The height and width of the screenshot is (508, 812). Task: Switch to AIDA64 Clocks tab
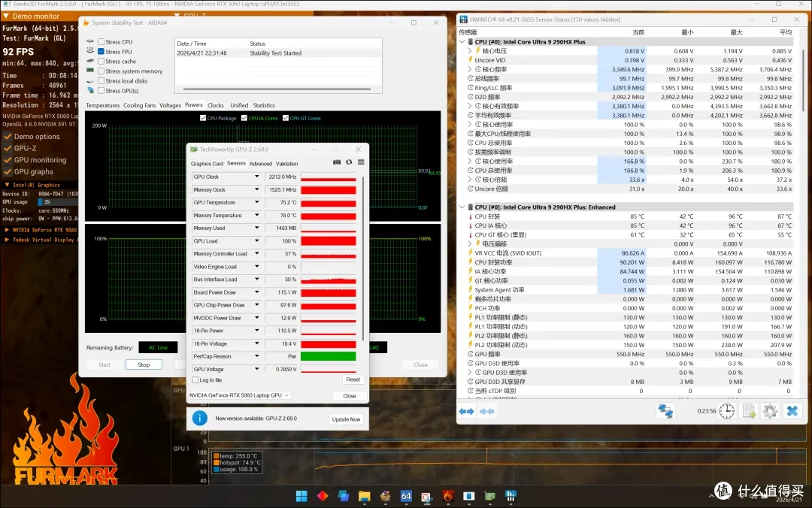(x=216, y=105)
